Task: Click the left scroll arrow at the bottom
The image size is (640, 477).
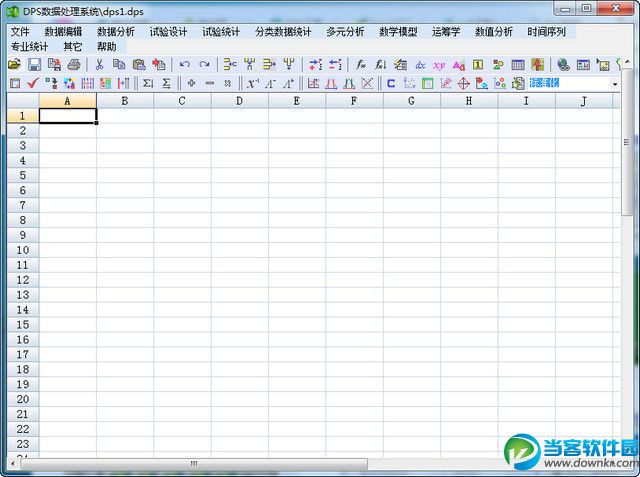Action: 13,464
